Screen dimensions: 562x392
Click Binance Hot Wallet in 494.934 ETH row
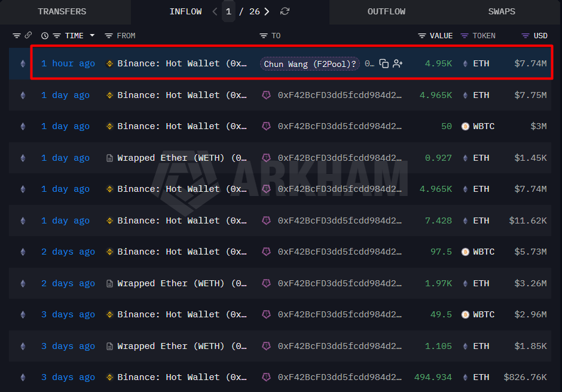182,377
